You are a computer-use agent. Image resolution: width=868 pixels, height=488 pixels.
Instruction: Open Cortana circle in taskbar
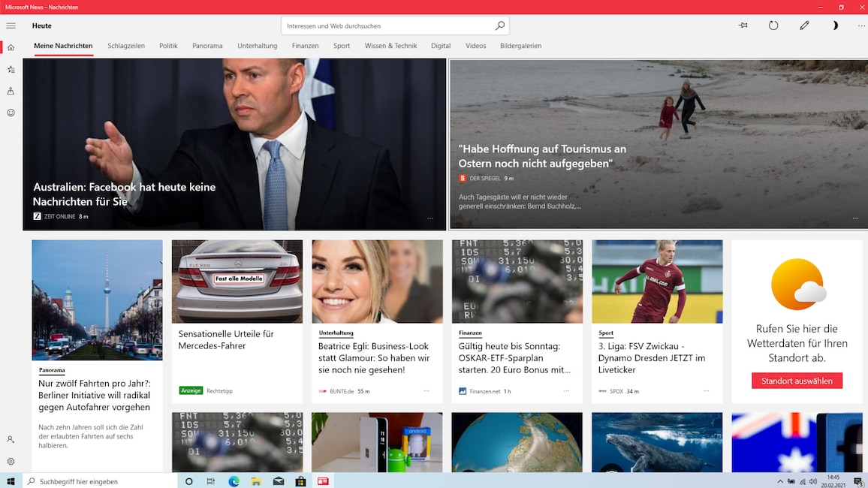click(188, 481)
